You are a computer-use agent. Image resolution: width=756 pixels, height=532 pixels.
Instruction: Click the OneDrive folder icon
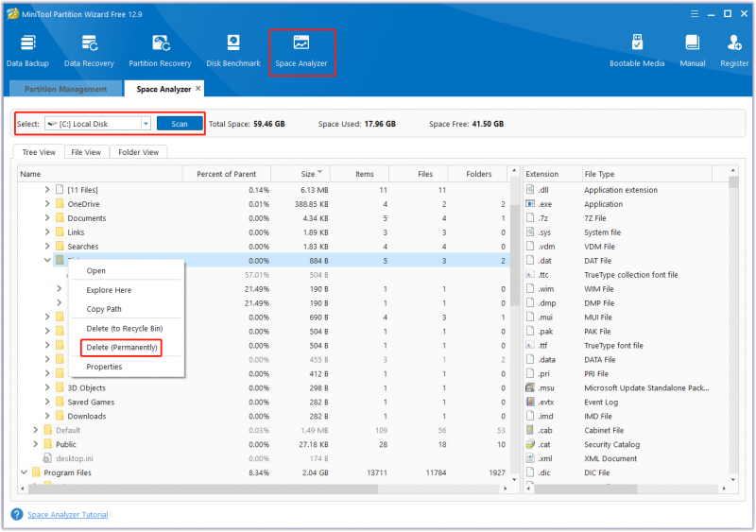click(x=60, y=203)
